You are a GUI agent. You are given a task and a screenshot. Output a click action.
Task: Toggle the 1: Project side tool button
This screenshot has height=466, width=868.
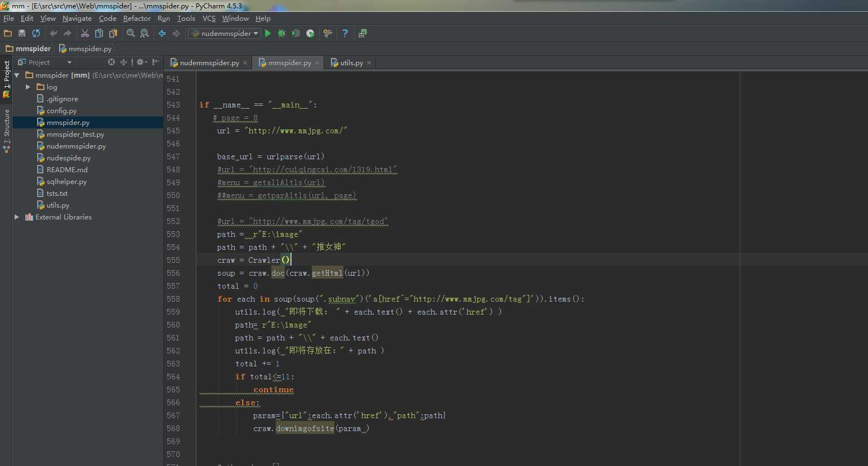(6, 79)
